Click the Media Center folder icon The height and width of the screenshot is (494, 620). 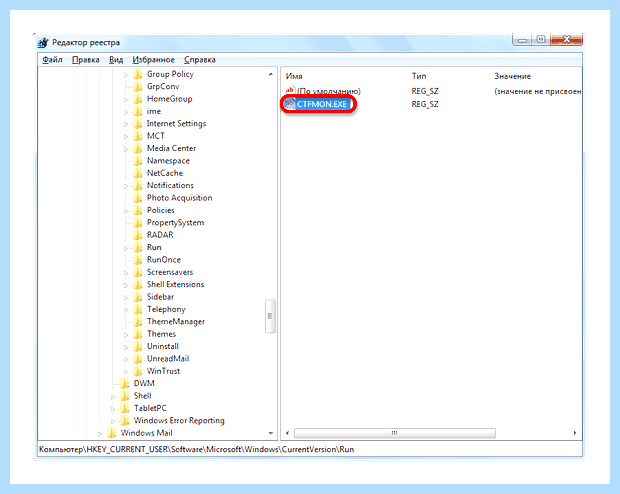(x=138, y=148)
